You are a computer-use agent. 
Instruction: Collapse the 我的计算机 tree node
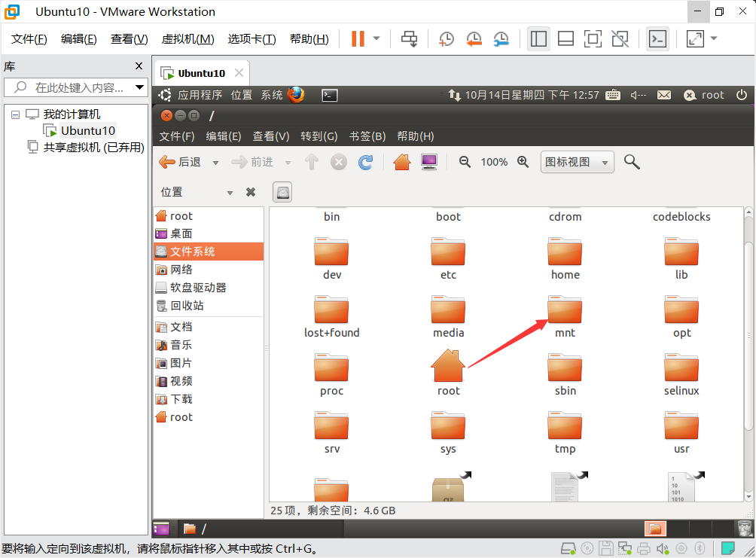pyautogui.click(x=15, y=114)
